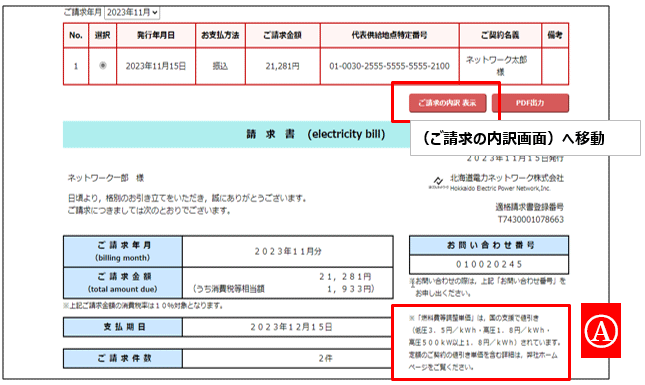Click company name 北海道電力ネットワーク株式会社

click(507, 178)
